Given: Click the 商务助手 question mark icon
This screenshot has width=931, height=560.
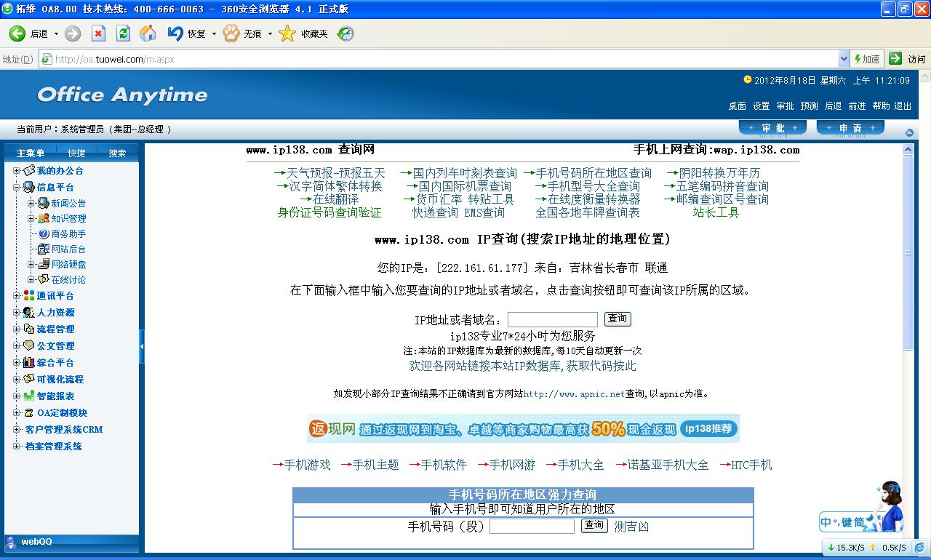Looking at the screenshot, I should [x=44, y=233].
